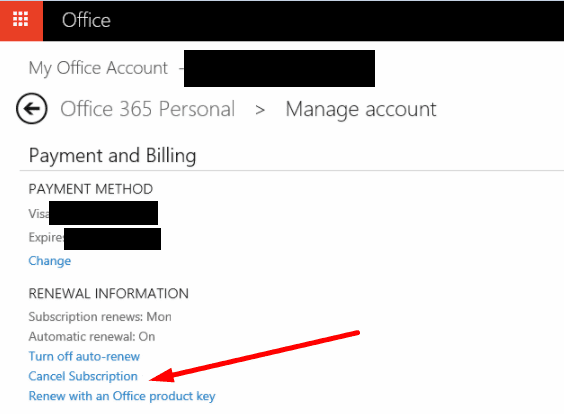Viewport: 564px width, 414px height.
Task: Select the Manage account breadcrumb text
Action: tap(361, 109)
